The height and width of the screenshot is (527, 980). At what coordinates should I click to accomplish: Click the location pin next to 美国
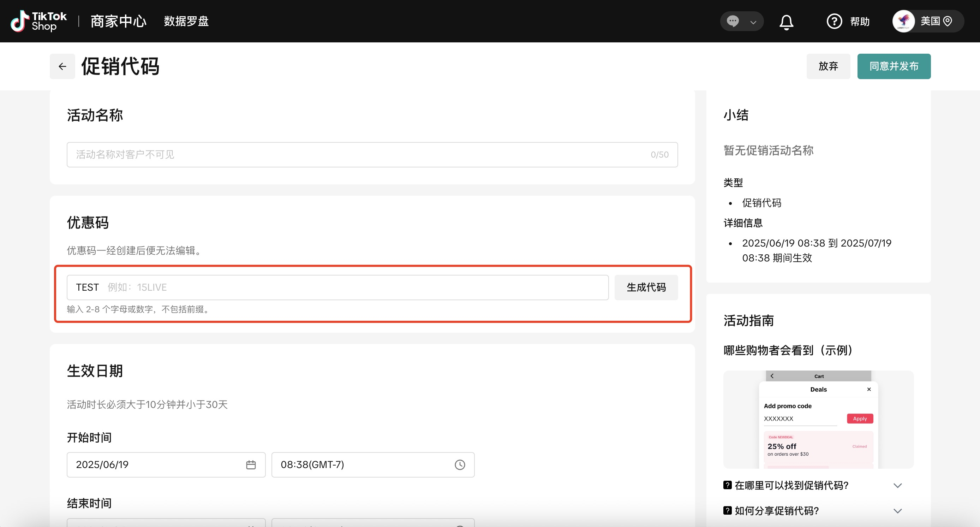(948, 21)
